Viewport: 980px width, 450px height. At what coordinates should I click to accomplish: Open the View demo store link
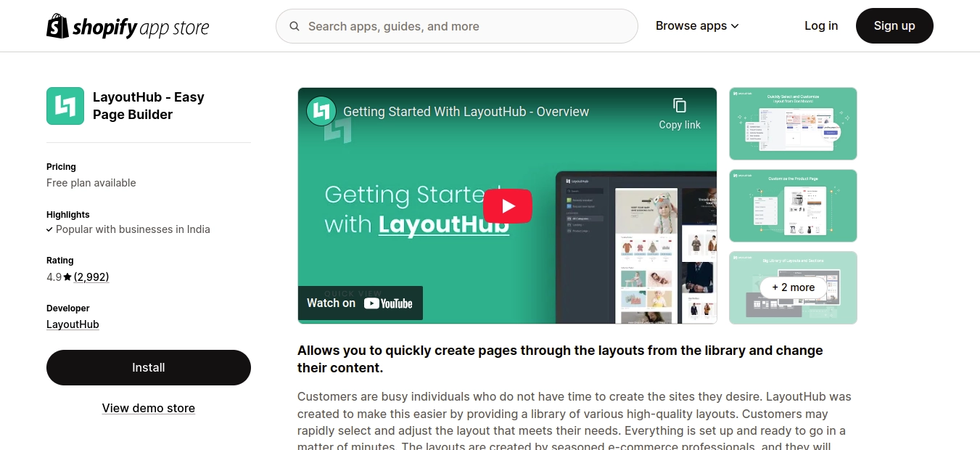[148, 408]
